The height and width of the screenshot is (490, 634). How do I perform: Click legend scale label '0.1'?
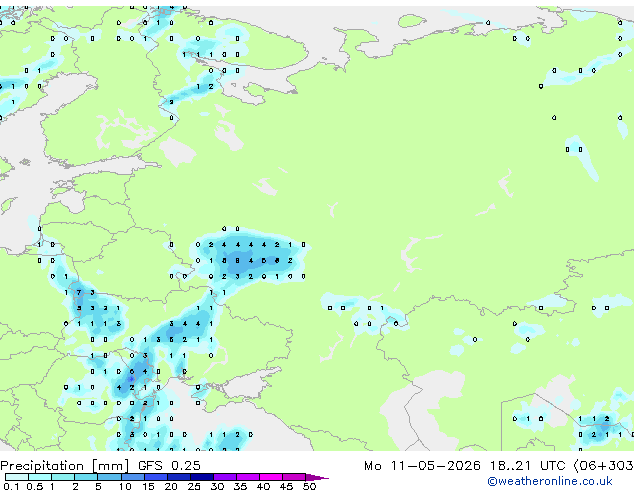tap(11, 486)
